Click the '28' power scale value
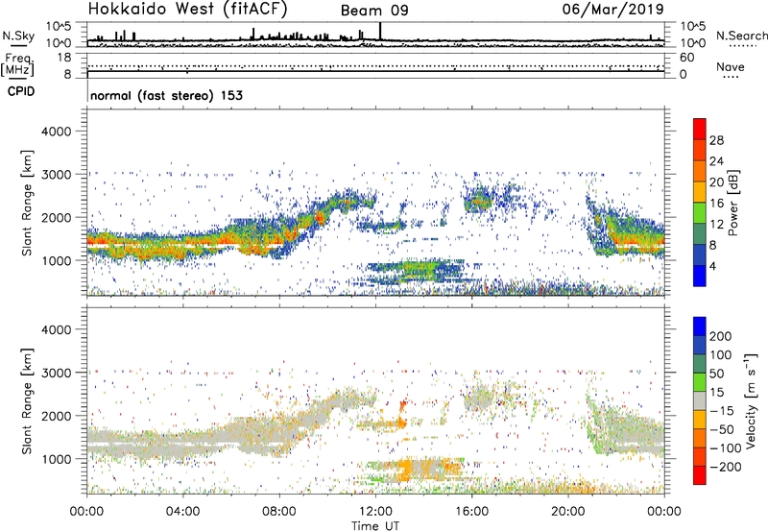 716,140
